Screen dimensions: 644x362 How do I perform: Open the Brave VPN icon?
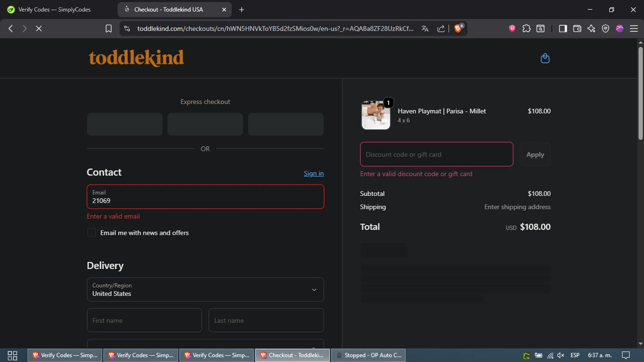(605, 28)
